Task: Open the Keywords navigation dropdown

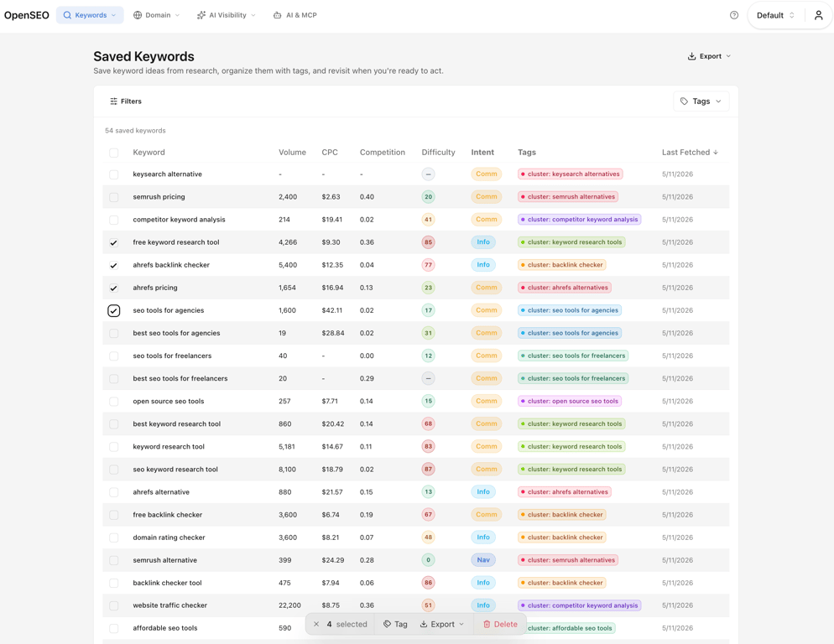Action: click(x=90, y=15)
